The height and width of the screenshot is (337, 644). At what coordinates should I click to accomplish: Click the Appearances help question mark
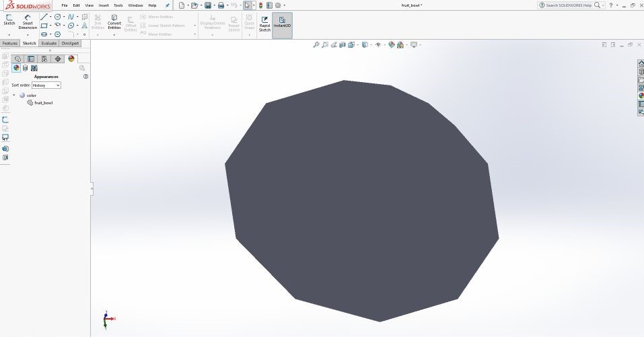(x=85, y=77)
